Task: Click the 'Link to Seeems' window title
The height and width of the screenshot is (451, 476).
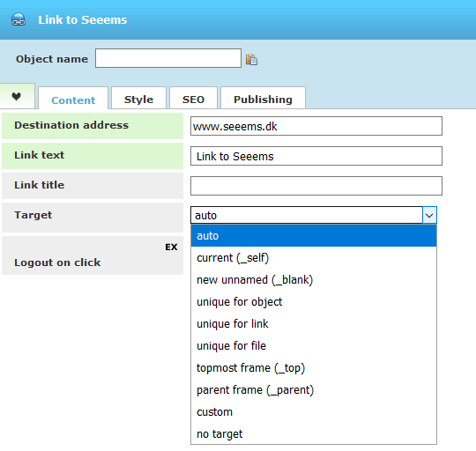Action: tap(83, 19)
